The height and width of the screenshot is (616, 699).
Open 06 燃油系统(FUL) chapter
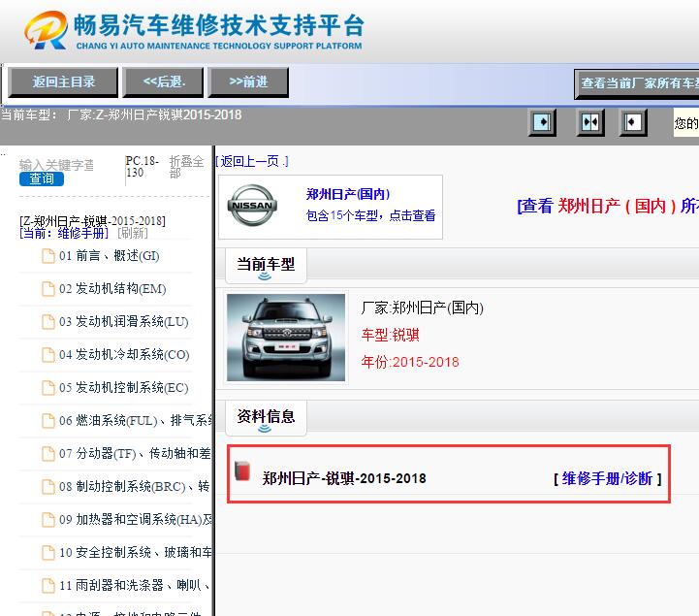[x=136, y=421]
